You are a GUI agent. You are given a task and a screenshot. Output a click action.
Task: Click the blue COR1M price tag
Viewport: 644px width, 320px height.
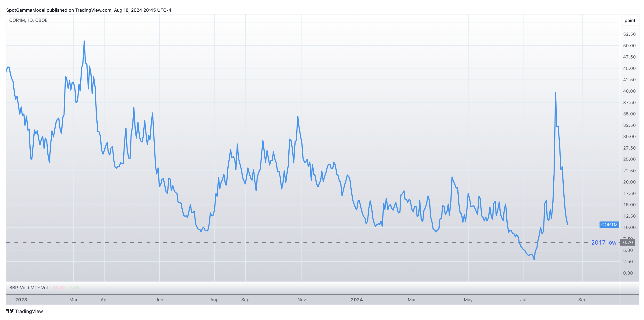pyautogui.click(x=609, y=225)
